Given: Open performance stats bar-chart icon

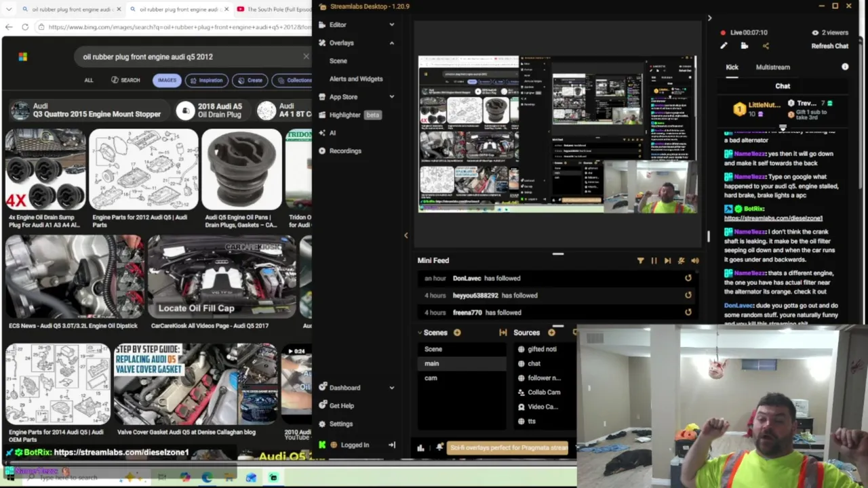Looking at the screenshot, I should [x=420, y=447].
